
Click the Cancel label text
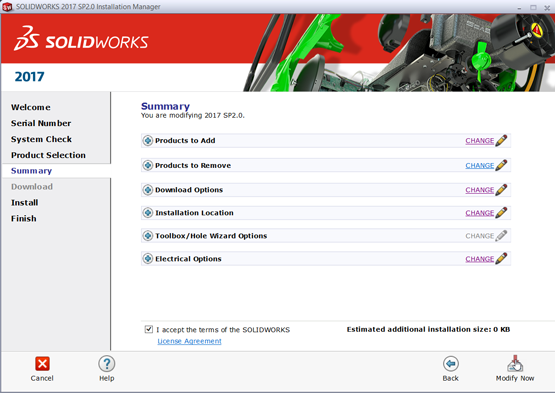click(42, 378)
